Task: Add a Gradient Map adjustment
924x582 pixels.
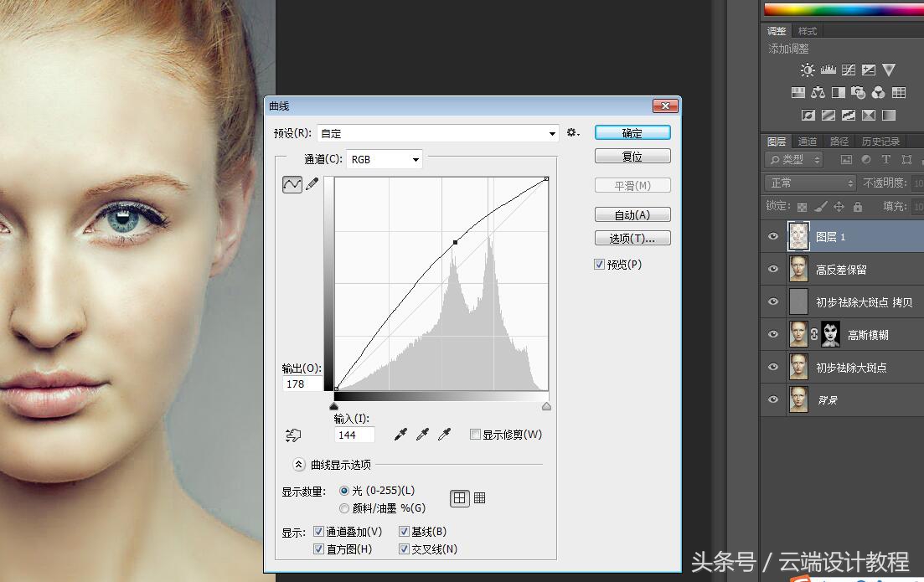Action: tap(889, 115)
